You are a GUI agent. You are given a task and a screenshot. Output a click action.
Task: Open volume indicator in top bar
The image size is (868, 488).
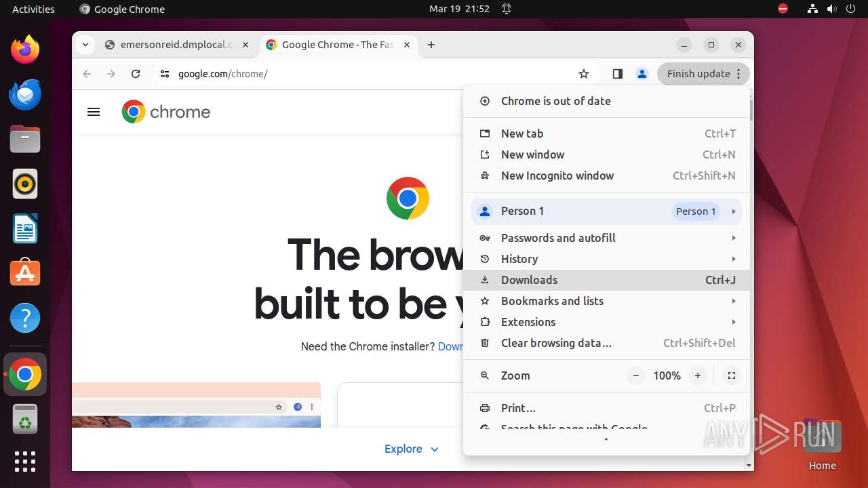pyautogui.click(x=831, y=9)
